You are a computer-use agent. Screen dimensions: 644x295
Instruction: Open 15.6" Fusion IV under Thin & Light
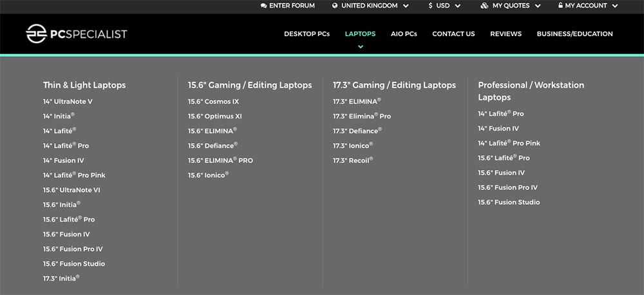coord(66,234)
